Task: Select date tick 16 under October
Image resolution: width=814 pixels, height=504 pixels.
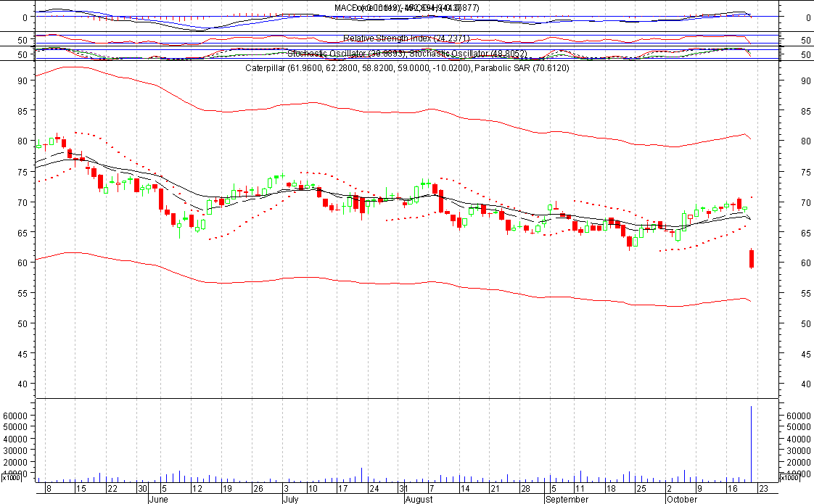Action: [x=732, y=489]
